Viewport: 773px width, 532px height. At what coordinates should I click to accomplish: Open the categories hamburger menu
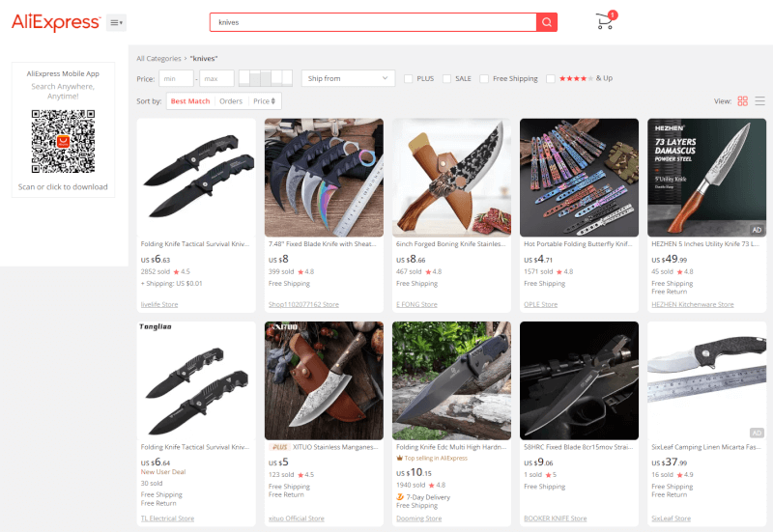116,22
